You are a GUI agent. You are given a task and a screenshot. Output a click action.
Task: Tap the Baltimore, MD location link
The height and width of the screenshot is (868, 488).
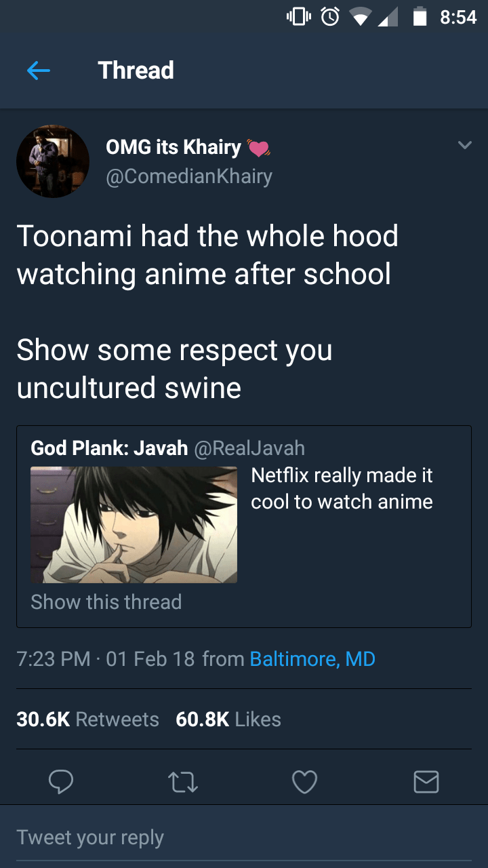(312, 659)
